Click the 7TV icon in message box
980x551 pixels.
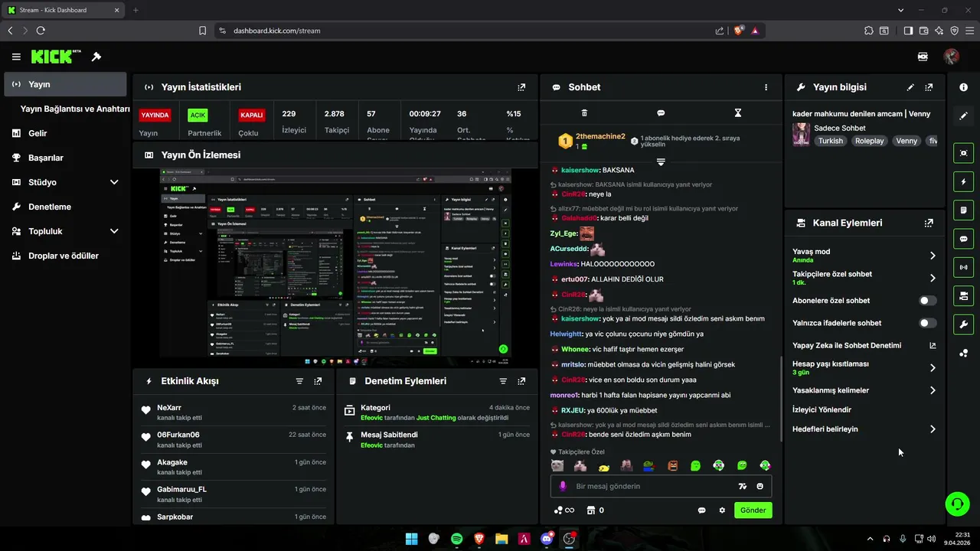[742, 486]
